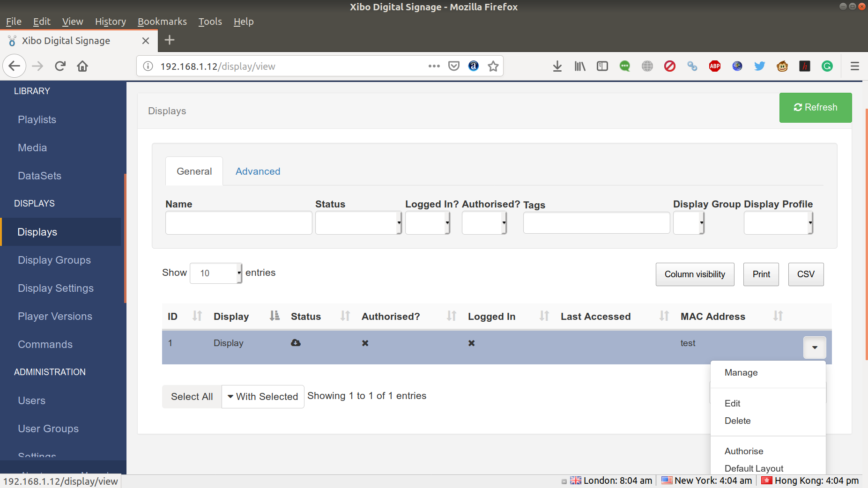Click the Column visibility button
Screen dimensions: 868x488
click(x=695, y=274)
